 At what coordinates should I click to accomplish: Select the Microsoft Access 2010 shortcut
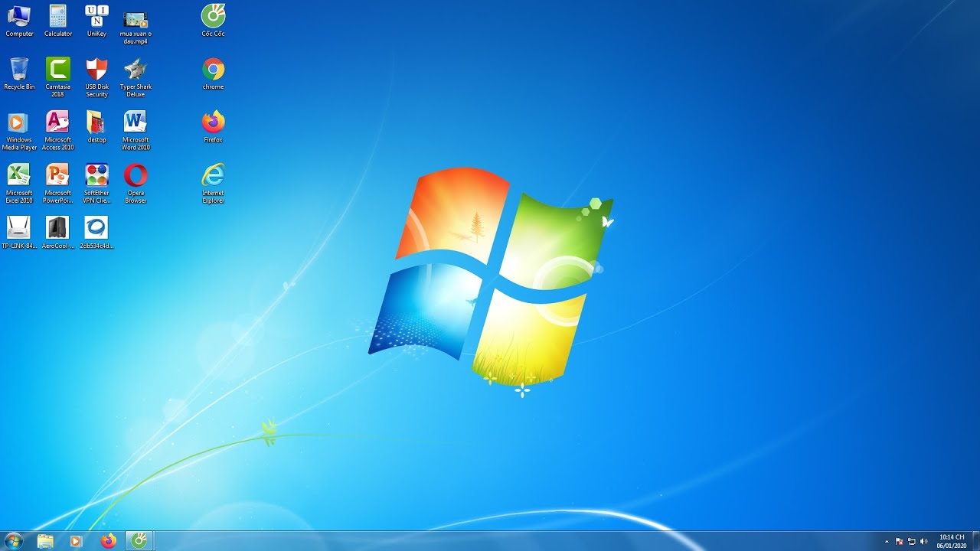pos(58,130)
